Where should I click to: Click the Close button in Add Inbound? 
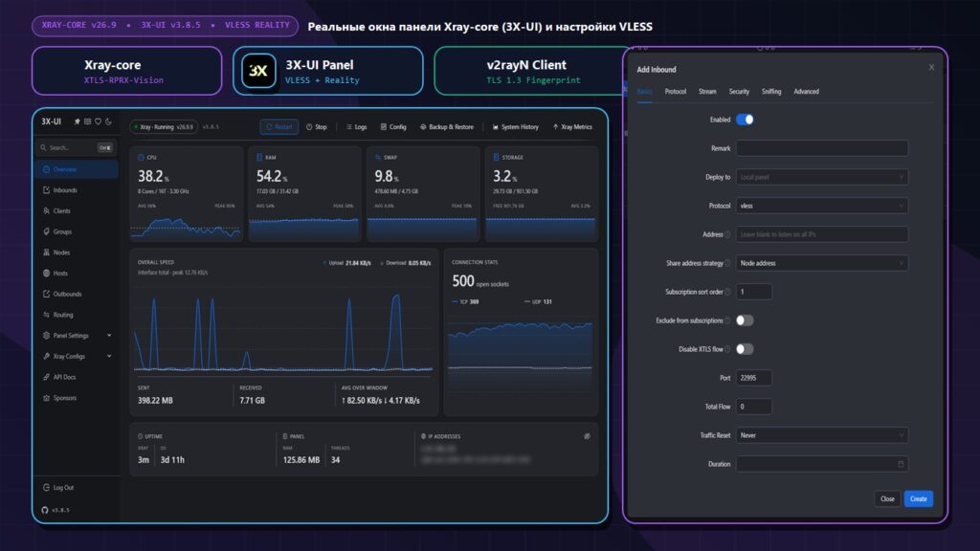click(887, 498)
